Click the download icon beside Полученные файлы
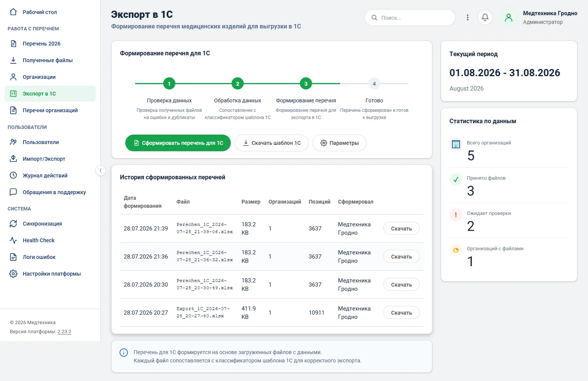 (x=13, y=60)
